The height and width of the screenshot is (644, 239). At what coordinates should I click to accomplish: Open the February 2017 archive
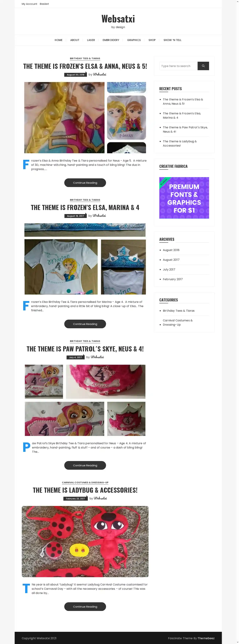(173, 279)
